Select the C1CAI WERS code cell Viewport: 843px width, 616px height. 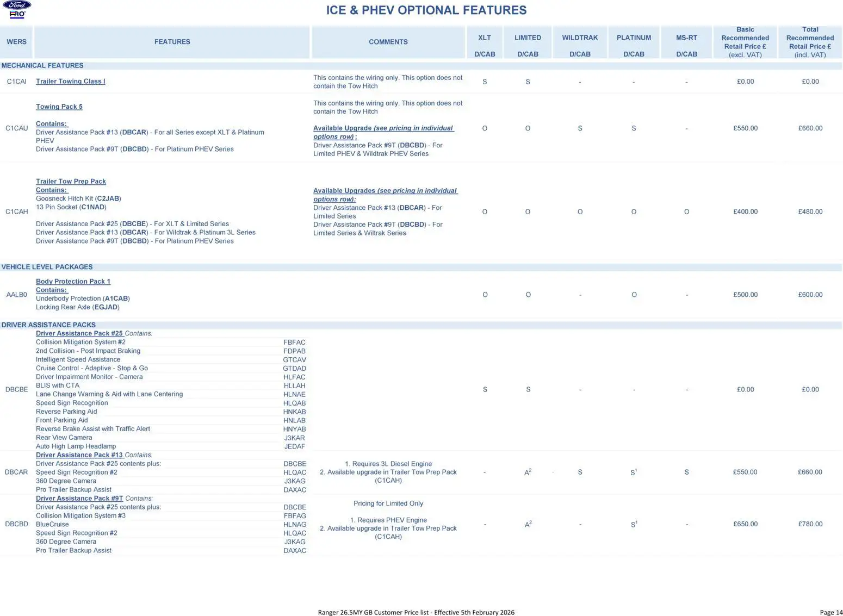16,82
